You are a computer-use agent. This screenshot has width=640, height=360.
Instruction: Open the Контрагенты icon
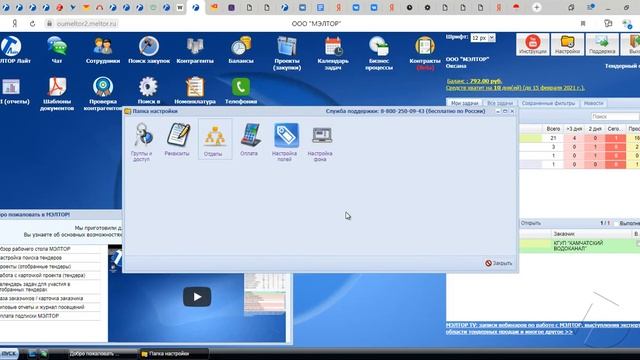click(x=195, y=49)
